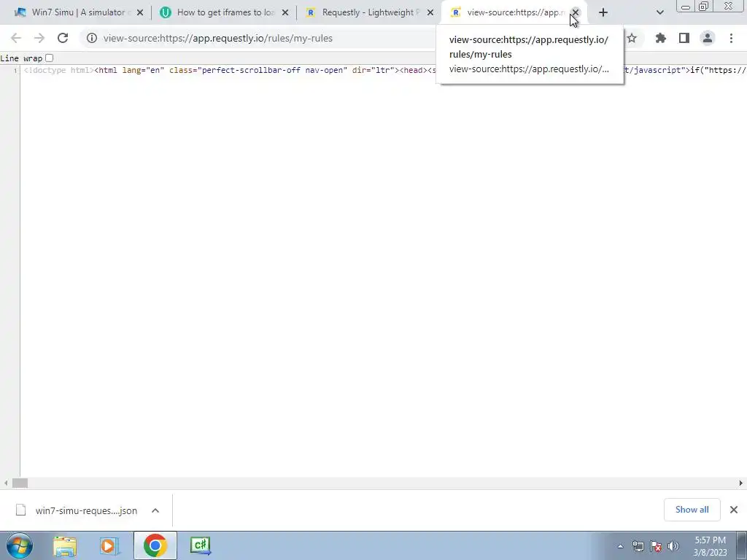This screenshot has width=747, height=560.
Task: Click Show all downloads button
Action: point(692,510)
